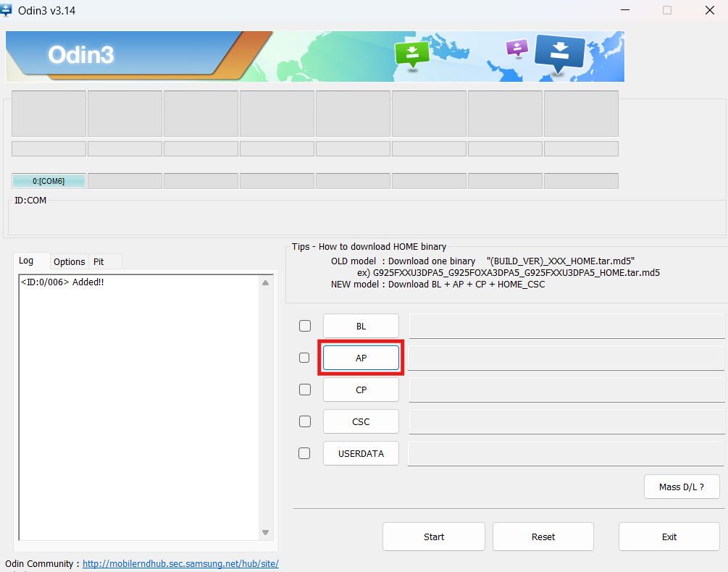Click the Odin3 banner image

pyautogui.click(x=315, y=56)
